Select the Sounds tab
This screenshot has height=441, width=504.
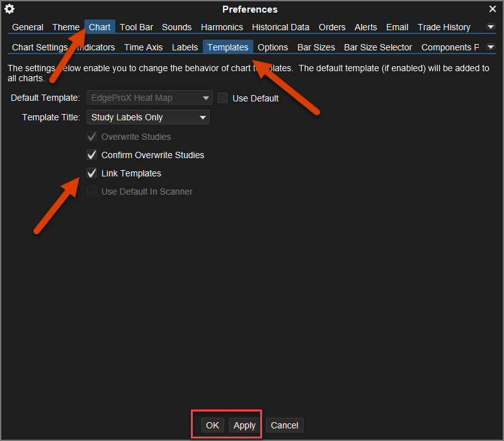point(176,27)
